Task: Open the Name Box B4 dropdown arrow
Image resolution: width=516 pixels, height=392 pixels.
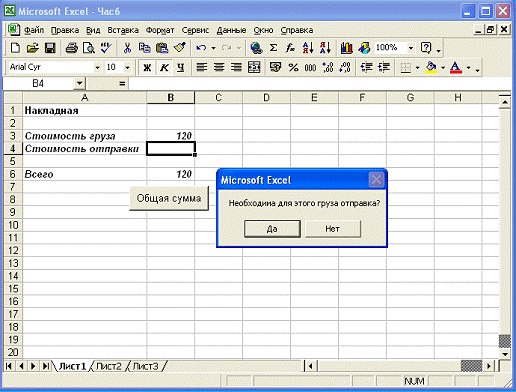Action: click(x=79, y=83)
